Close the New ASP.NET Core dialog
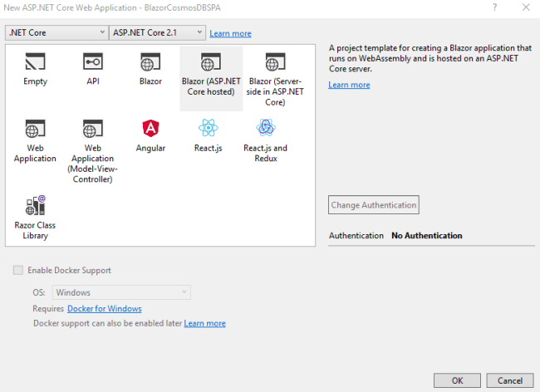The height and width of the screenshot is (392, 540). [526, 7]
